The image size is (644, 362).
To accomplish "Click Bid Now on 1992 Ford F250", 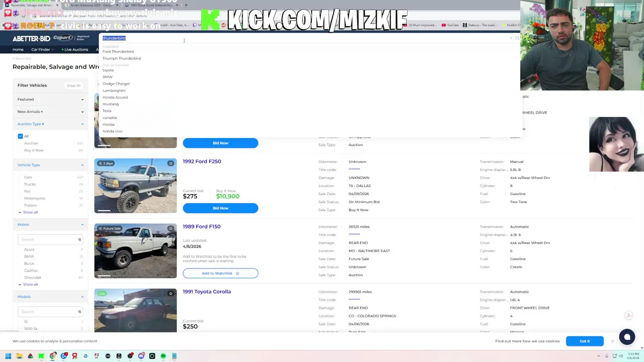I will click(x=220, y=208).
